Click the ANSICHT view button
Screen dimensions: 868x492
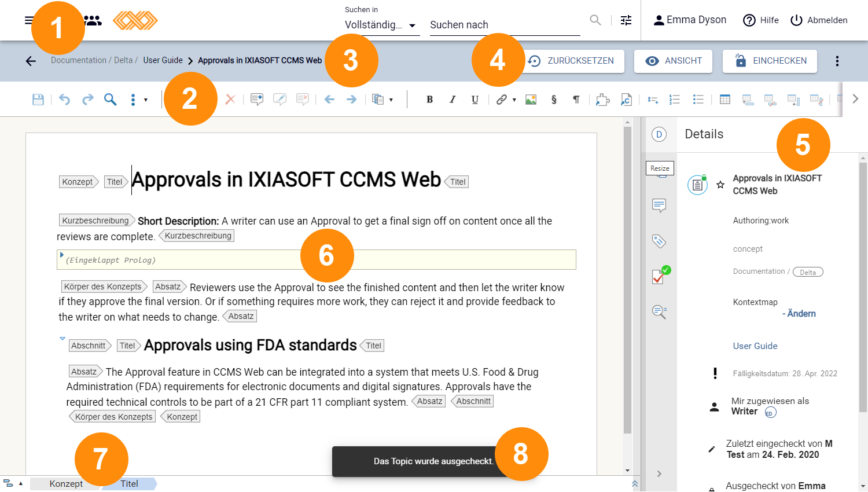coord(673,61)
